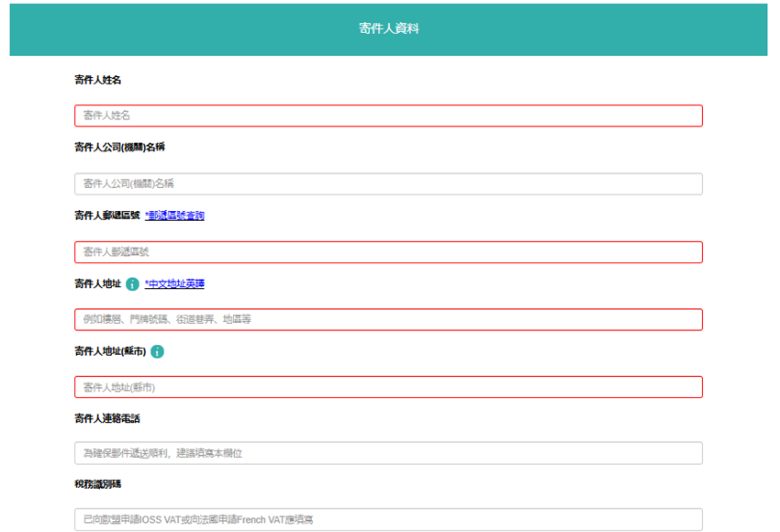Click the info icon beside 寄件人地址(縣市) label
Viewport: 780px width, 532px height.
tap(157, 351)
